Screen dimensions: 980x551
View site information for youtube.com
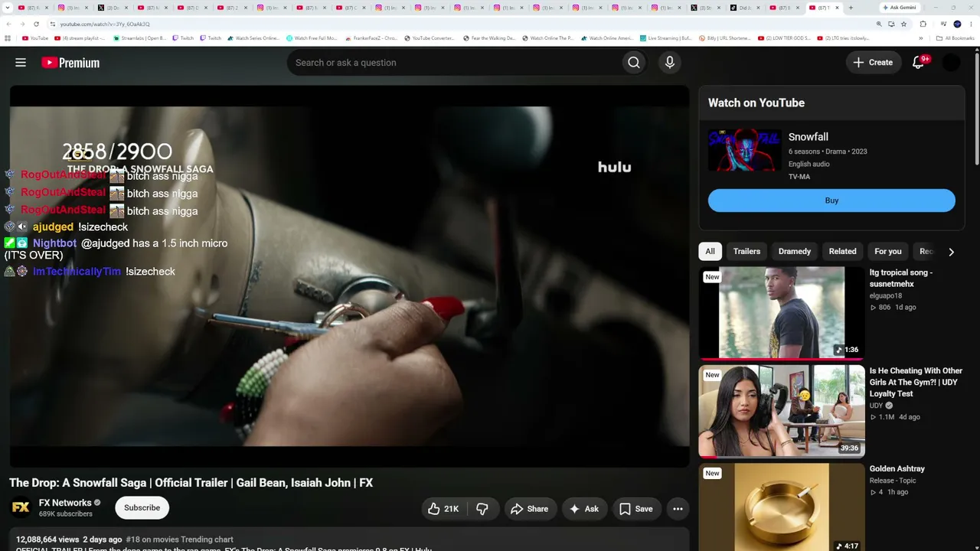coord(53,24)
